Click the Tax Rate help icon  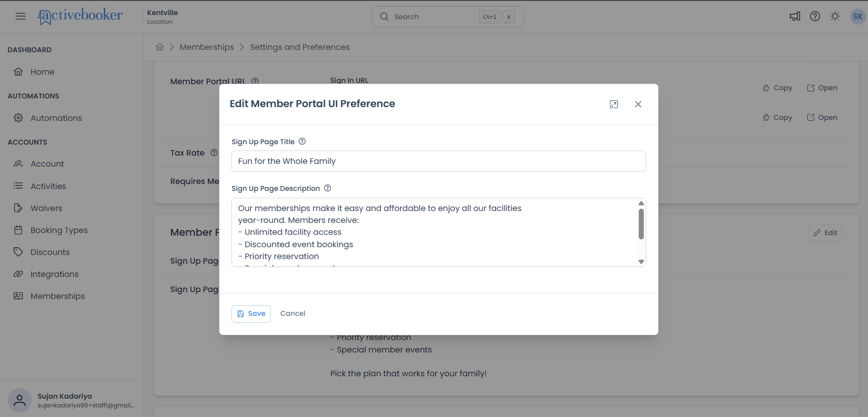click(214, 153)
